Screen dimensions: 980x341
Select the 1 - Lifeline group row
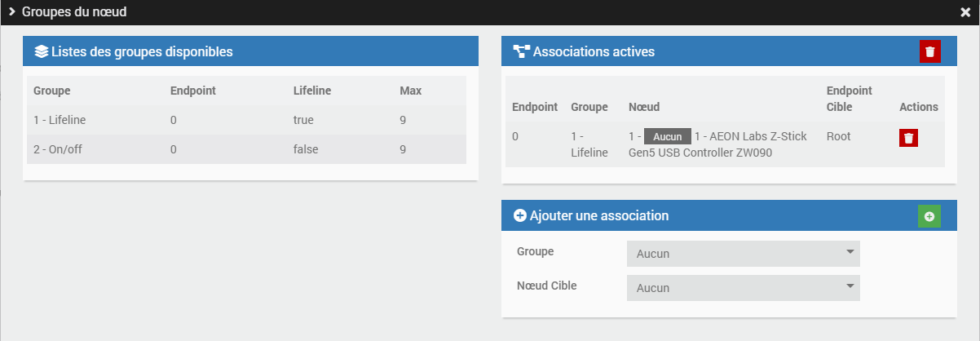coord(246,121)
